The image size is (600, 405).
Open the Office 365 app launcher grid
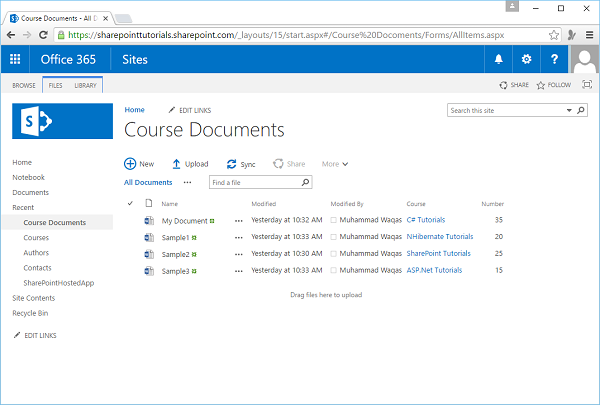click(15, 60)
